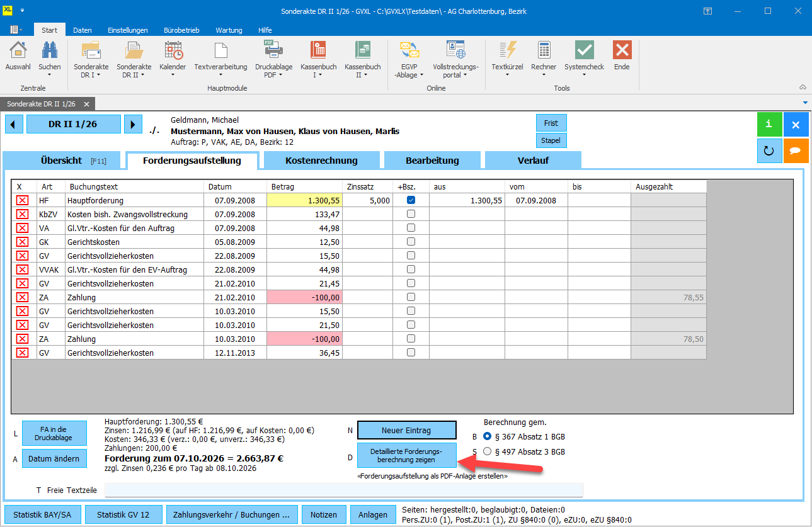Image resolution: width=812 pixels, height=527 pixels.
Task: Click Detaillierte Forderungsberechnung zeigen button
Action: [406, 455]
